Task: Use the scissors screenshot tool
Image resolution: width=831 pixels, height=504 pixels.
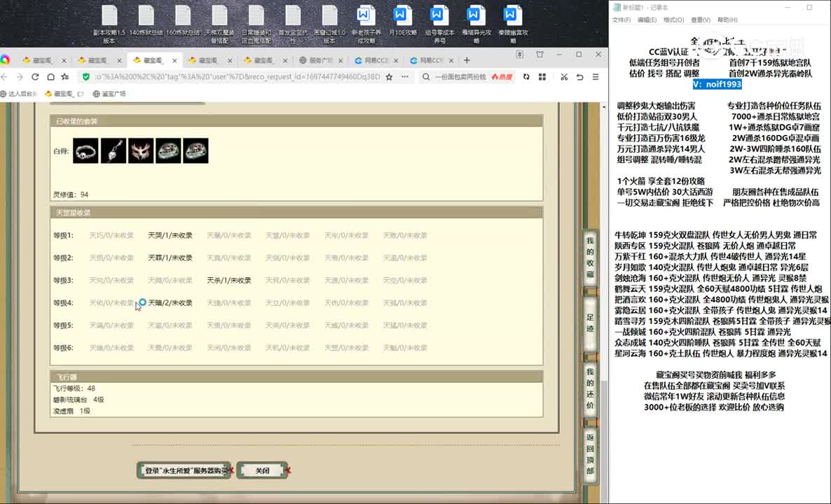Action: click(564, 77)
